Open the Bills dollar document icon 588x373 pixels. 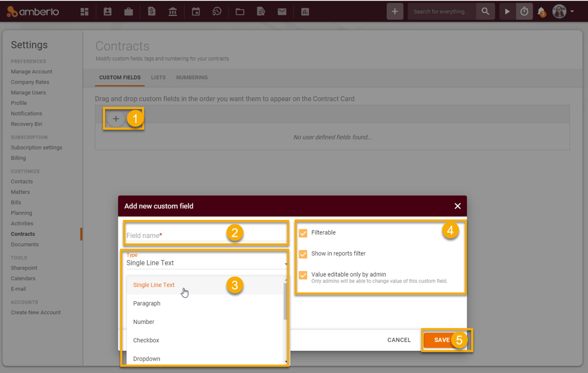(152, 11)
